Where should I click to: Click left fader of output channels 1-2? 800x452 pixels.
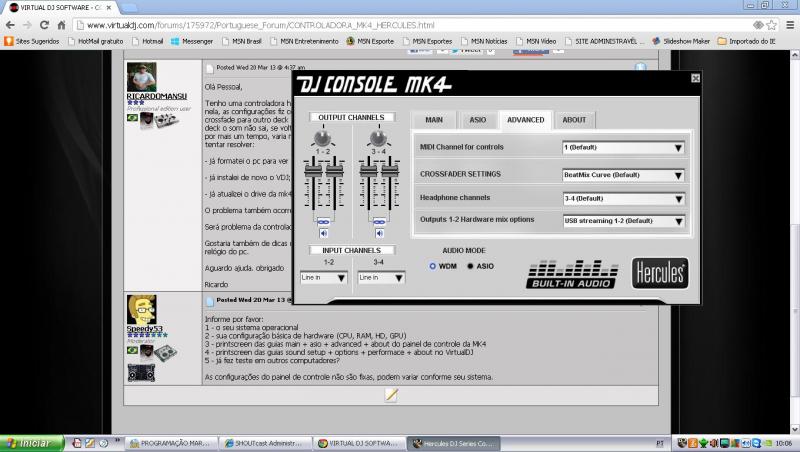pos(313,171)
